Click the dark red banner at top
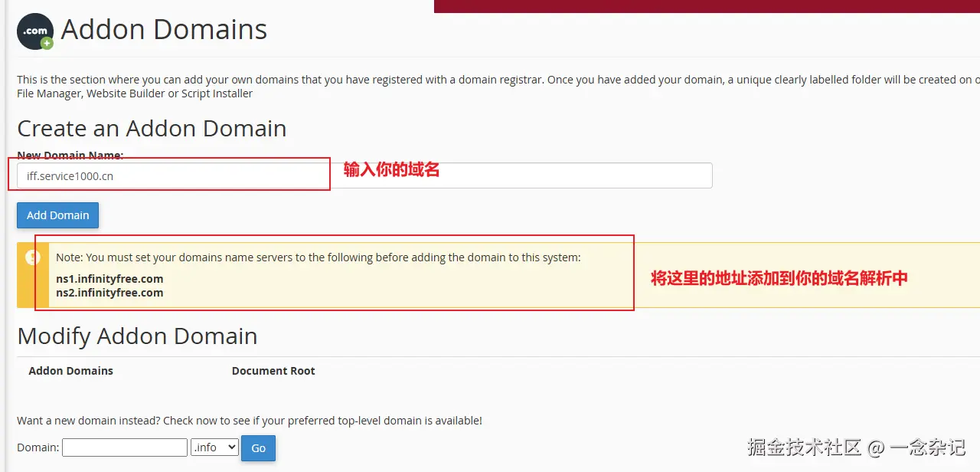This screenshot has height=472, width=980. (707, 6)
